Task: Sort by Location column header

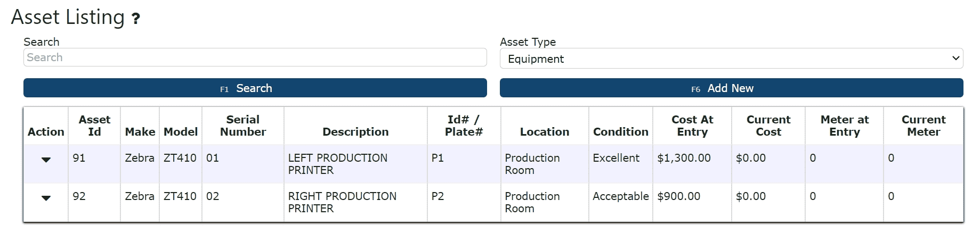Action: pos(544,131)
